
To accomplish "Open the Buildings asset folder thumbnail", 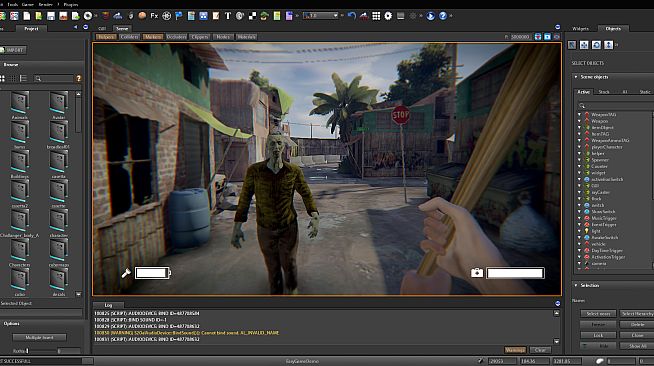I will click(20, 162).
